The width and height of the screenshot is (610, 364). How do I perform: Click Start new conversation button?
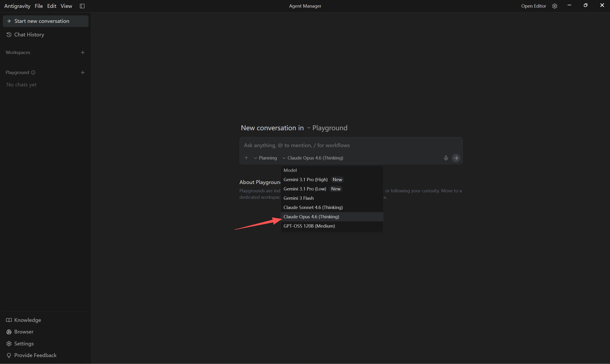46,21
